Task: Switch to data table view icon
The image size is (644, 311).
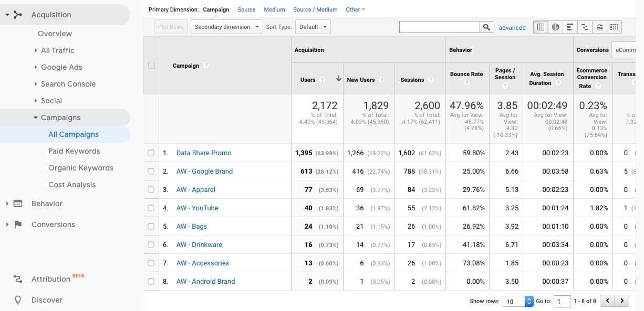Action: click(x=541, y=27)
